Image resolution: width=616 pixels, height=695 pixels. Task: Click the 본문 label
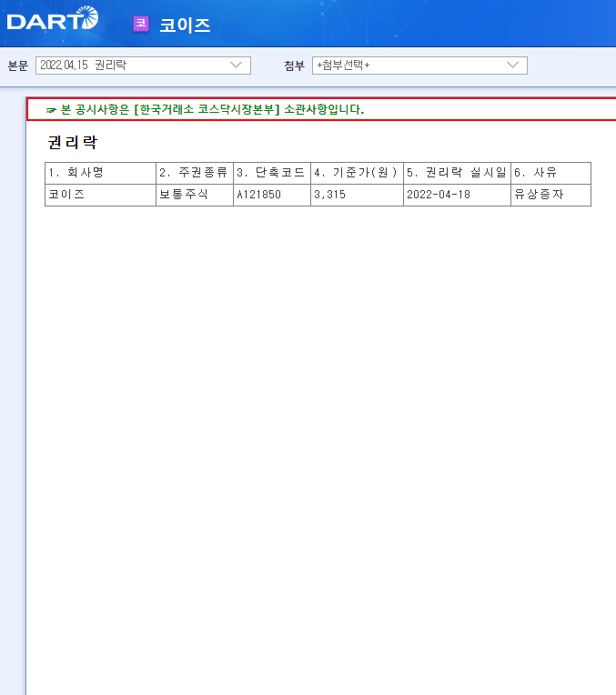click(17, 65)
